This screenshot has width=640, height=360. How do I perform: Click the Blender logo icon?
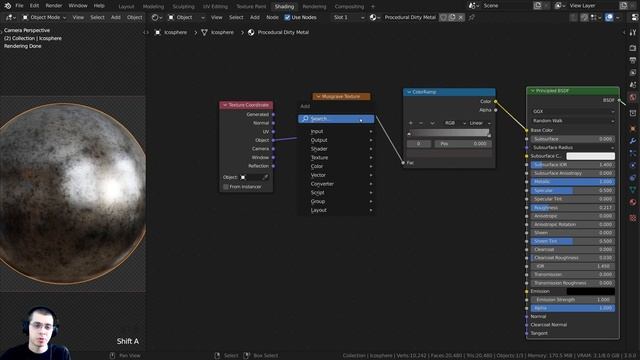point(7,6)
